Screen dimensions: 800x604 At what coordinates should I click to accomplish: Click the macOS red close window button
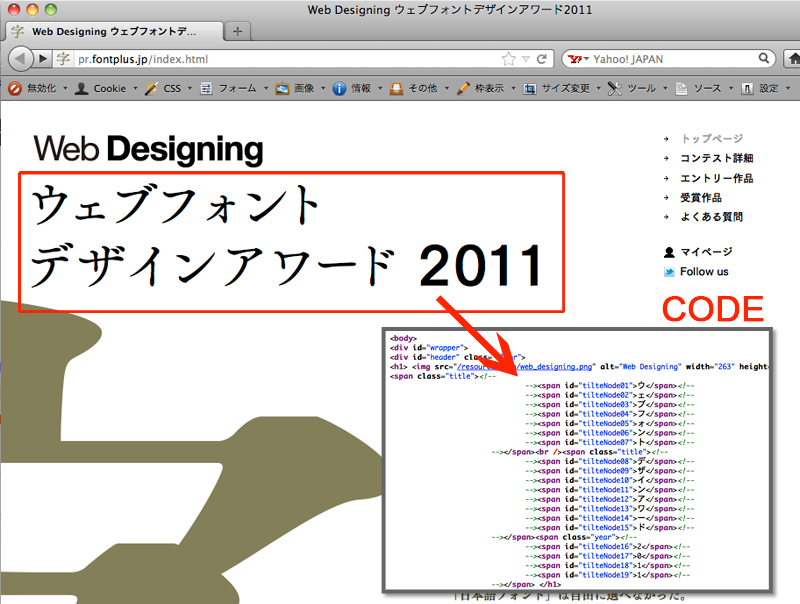(x=14, y=9)
